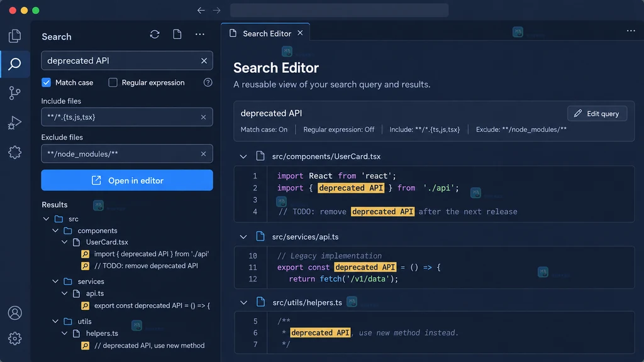Open the Manage settings gear
The width and height of the screenshot is (644, 362).
(x=15, y=339)
